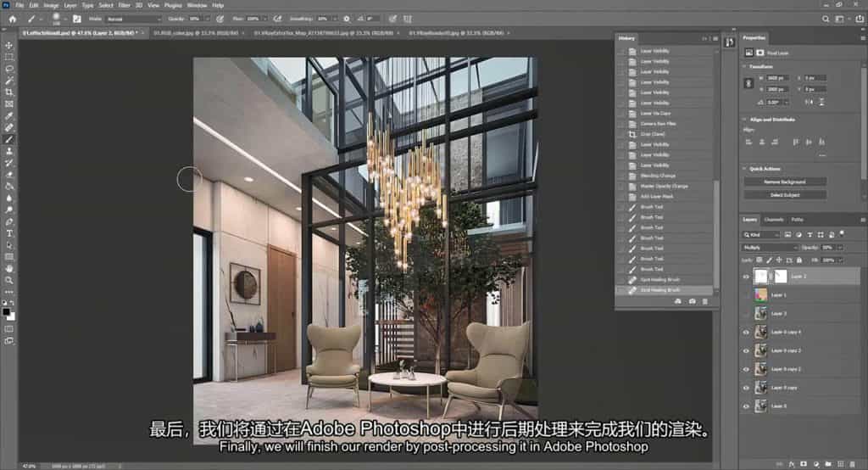
Task: Click the Home icon in options bar
Action: click(12, 19)
